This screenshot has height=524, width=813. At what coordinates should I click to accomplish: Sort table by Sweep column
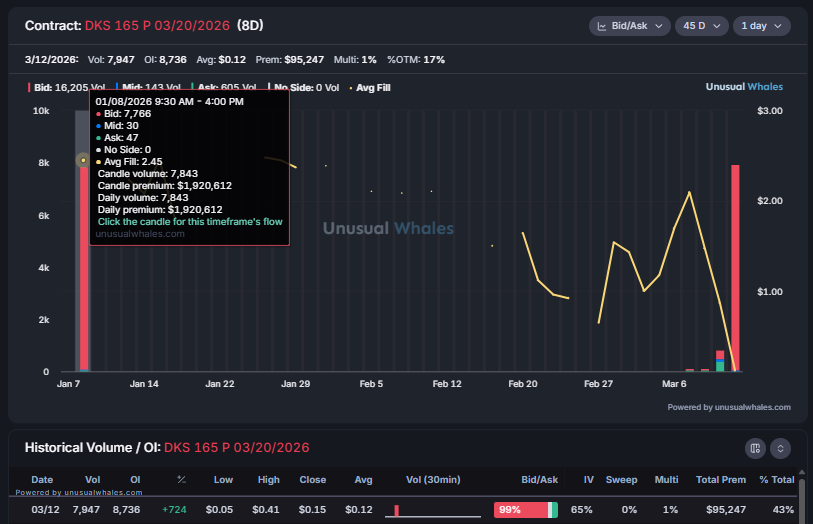point(621,479)
